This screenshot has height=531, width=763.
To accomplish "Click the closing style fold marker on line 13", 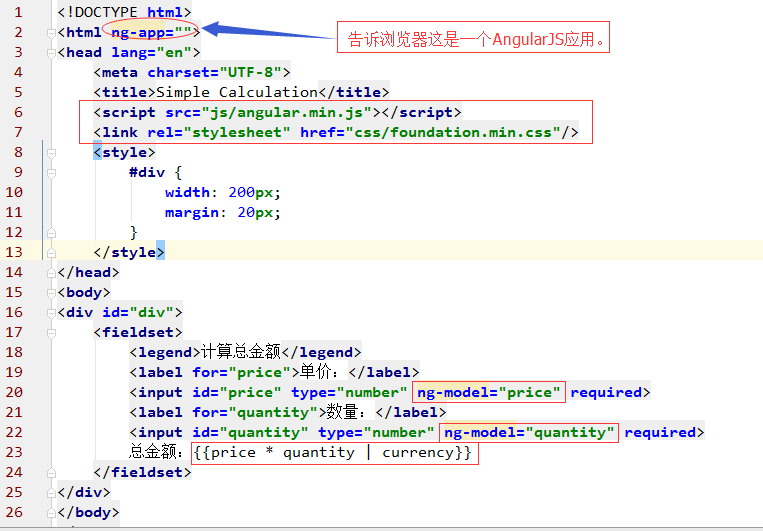I will click(x=51, y=253).
